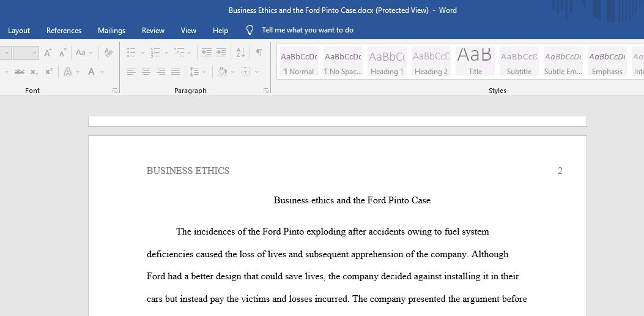Open the font size combo box
Viewport: 644px width, 316px height.
(26, 53)
